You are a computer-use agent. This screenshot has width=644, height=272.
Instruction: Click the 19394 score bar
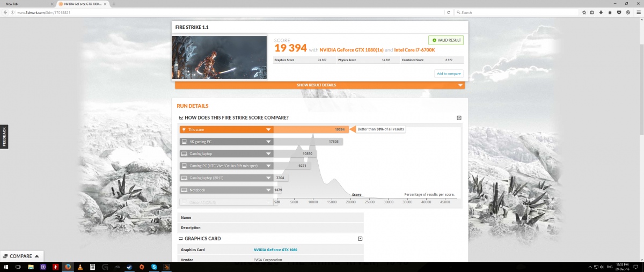311,129
